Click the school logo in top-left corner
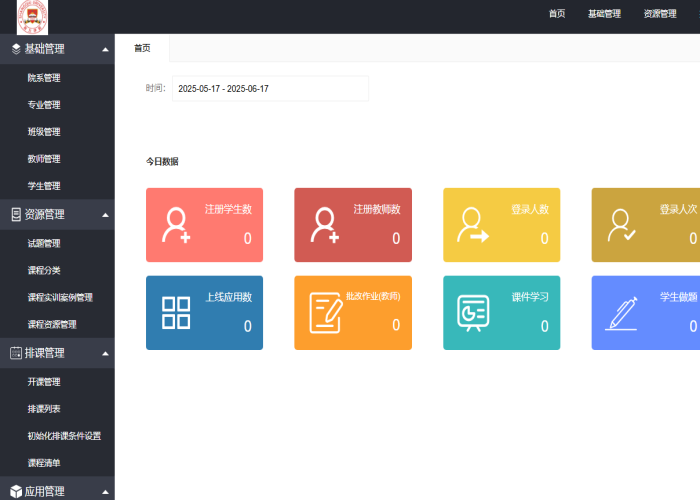 (24, 16)
